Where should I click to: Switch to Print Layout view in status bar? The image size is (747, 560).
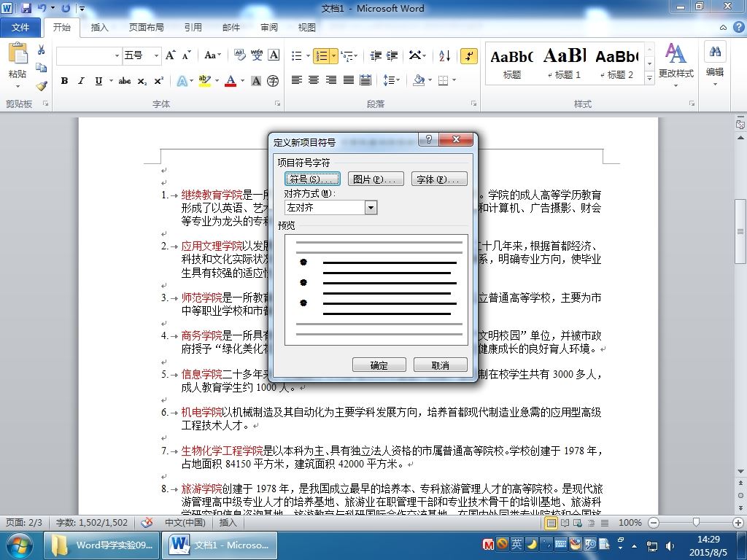551,523
